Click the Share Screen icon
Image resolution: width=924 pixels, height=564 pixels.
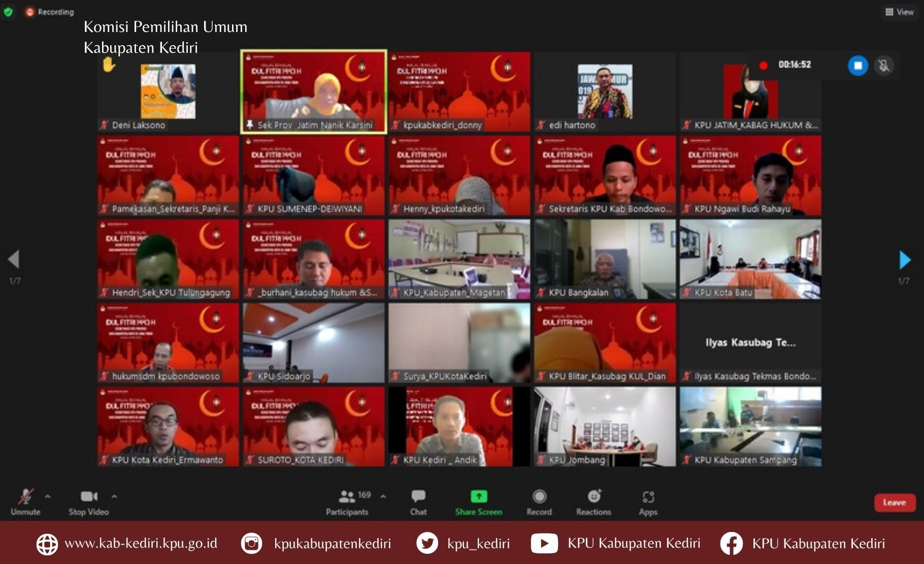coord(478,496)
